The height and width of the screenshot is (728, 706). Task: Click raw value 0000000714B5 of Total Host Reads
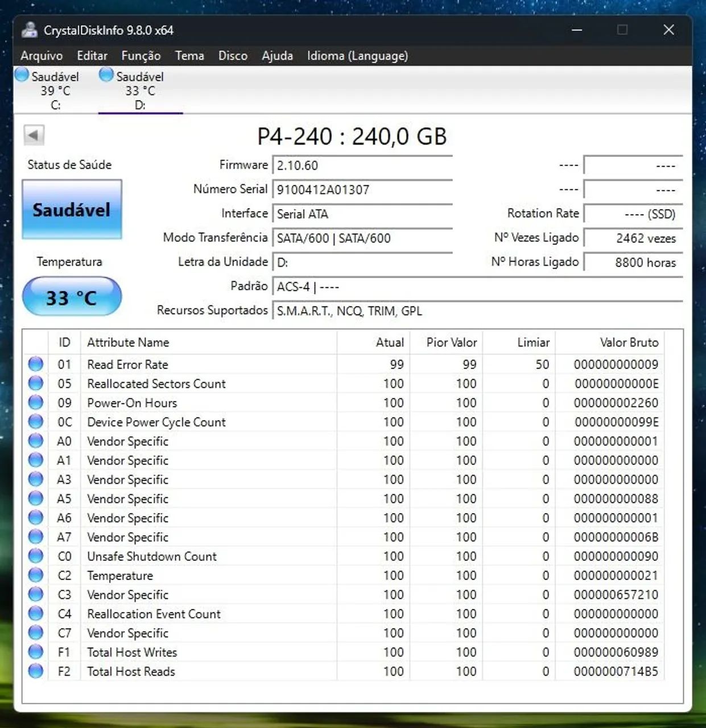pyautogui.click(x=616, y=672)
